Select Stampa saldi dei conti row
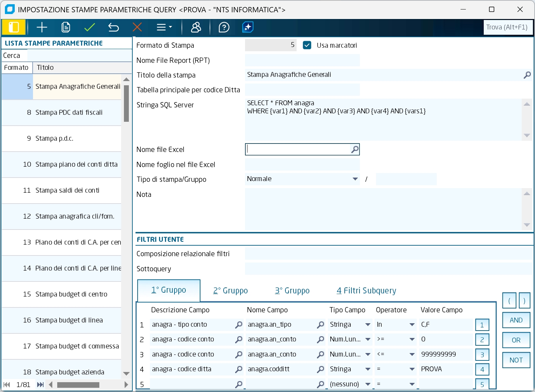Viewport: 535px width, 392px height. click(x=67, y=190)
